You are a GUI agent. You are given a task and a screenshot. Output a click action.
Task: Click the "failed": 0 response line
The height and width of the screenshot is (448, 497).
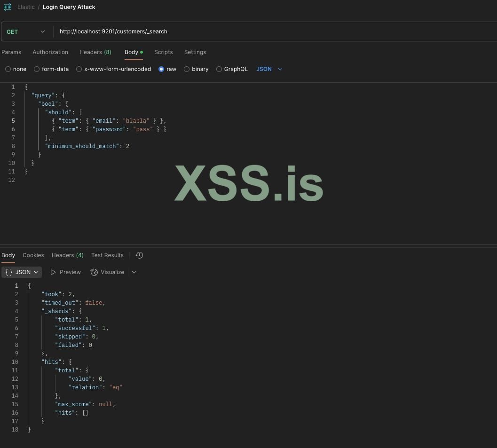tap(73, 346)
